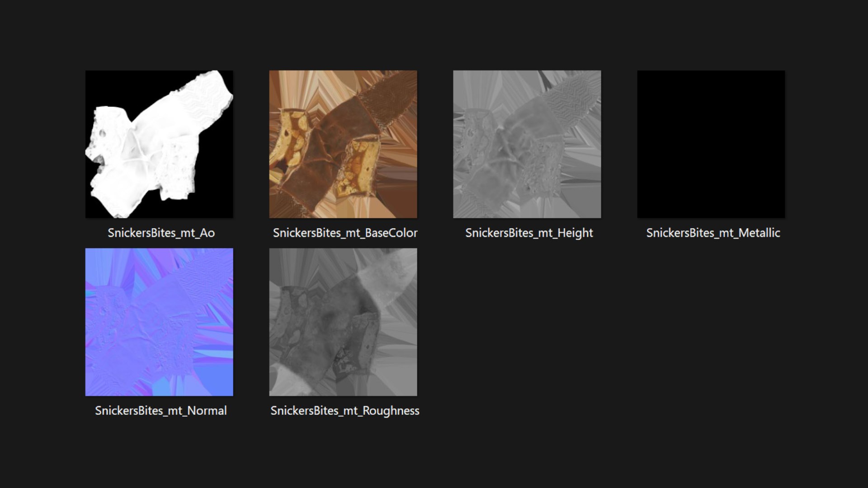Image resolution: width=868 pixels, height=488 pixels.
Task: Choose the SnickersBites_mt_Metallic thumbnail image
Action: [x=711, y=144]
